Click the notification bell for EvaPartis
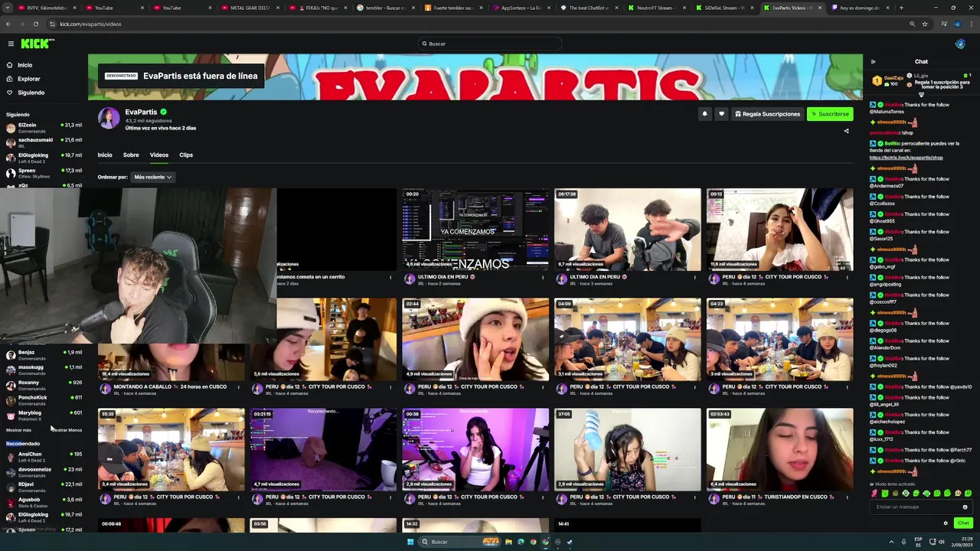Image resolution: width=980 pixels, height=551 pixels. [x=704, y=114]
